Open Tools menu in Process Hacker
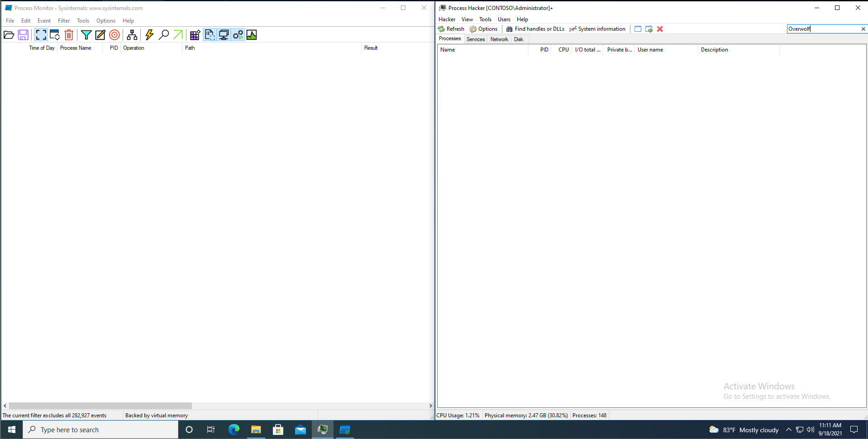The width and height of the screenshot is (868, 439). click(x=485, y=19)
